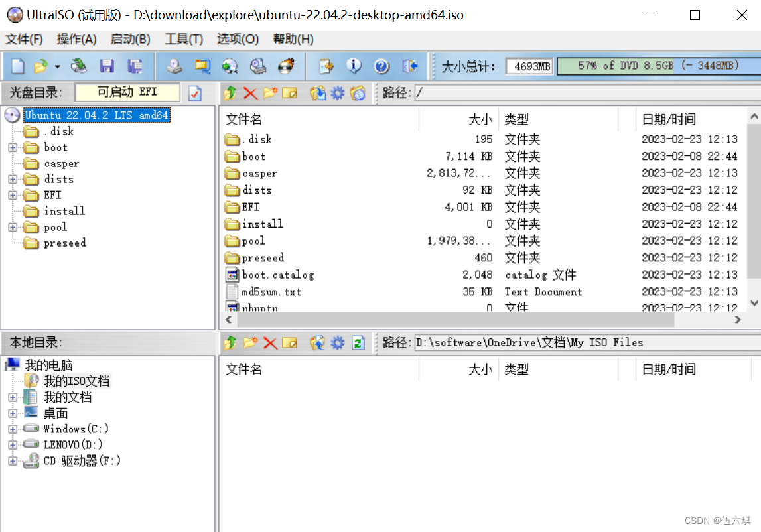
Task: Expand the pool folder in the tree
Action: [x=13, y=227]
